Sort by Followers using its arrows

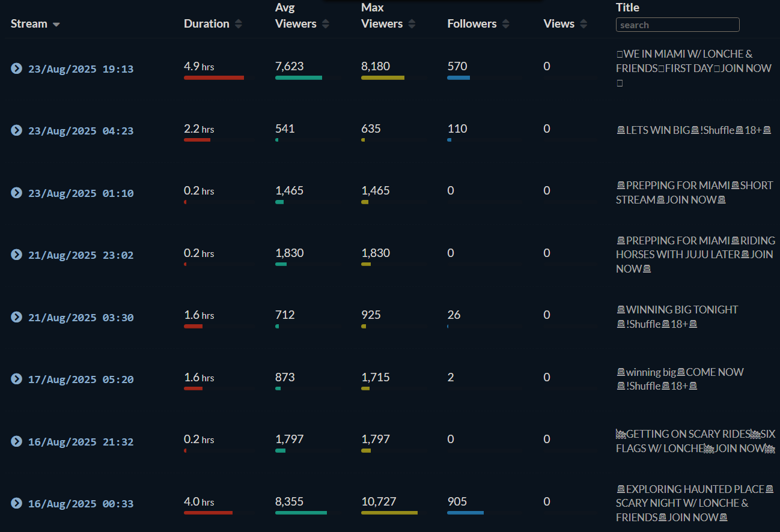pyautogui.click(x=505, y=24)
